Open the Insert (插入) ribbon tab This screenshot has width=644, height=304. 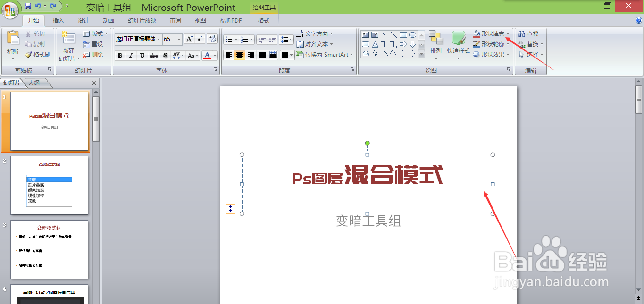point(59,20)
